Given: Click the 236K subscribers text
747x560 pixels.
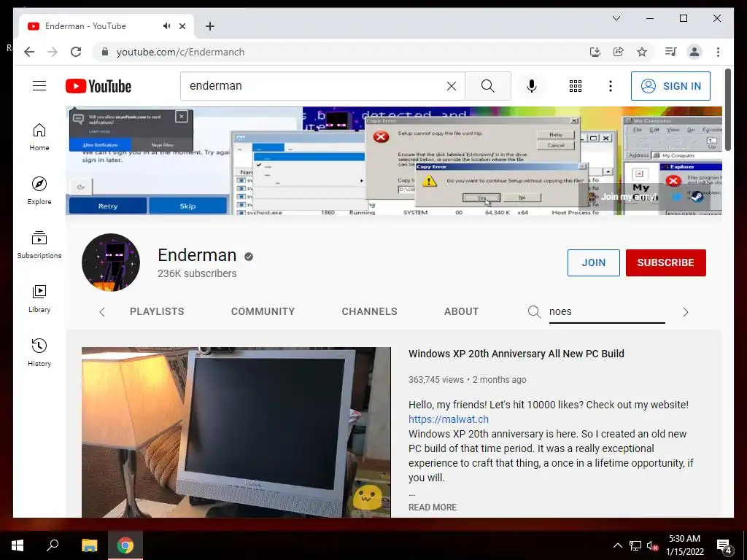Looking at the screenshot, I should 197,274.
